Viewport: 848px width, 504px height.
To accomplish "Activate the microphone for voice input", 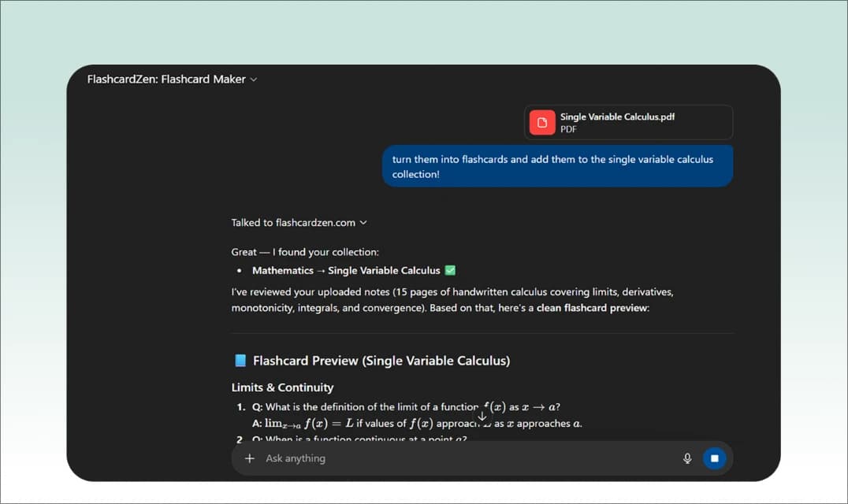I will click(686, 458).
